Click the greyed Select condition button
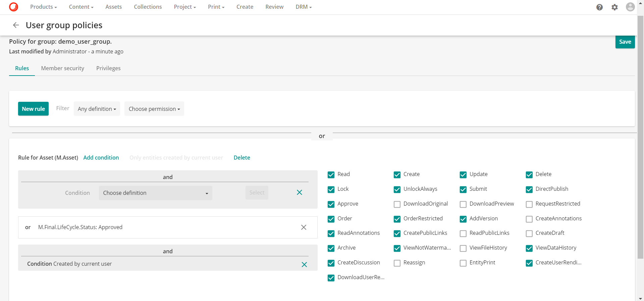This screenshot has width=644, height=301. tap(257, 192)
